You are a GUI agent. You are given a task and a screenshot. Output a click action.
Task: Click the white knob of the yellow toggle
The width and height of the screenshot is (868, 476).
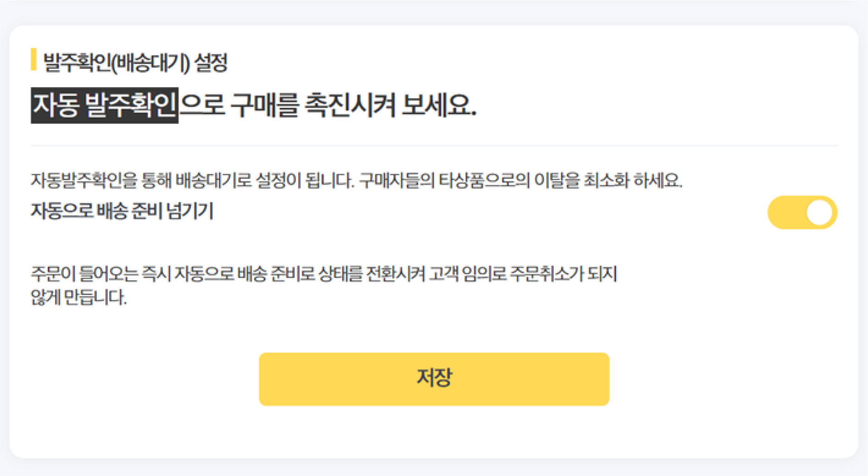pos(819,212)
